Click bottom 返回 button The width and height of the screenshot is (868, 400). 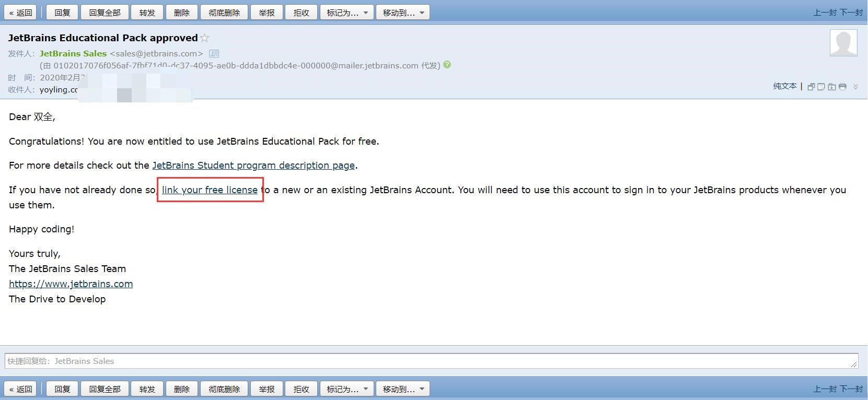tap(20, 389)
